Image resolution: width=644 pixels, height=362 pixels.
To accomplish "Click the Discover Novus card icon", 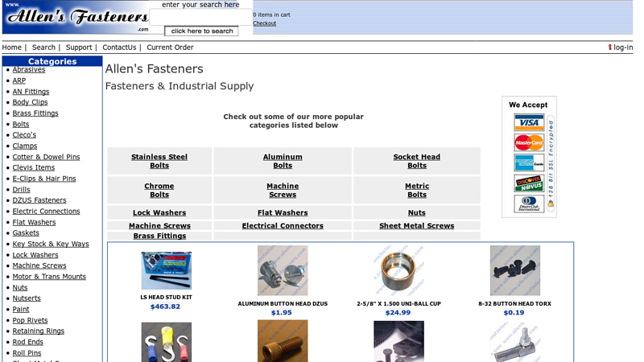I will pyautogui.click(x=529, y=183).
